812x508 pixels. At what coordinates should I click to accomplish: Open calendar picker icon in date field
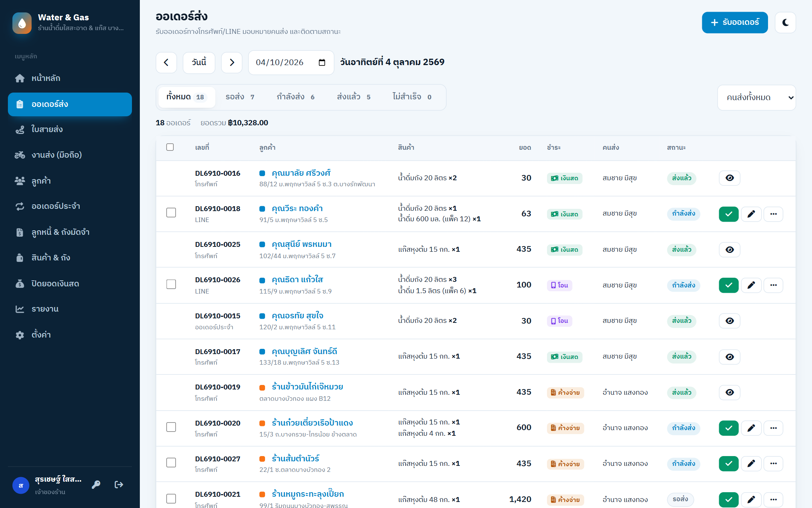point(322,62)
